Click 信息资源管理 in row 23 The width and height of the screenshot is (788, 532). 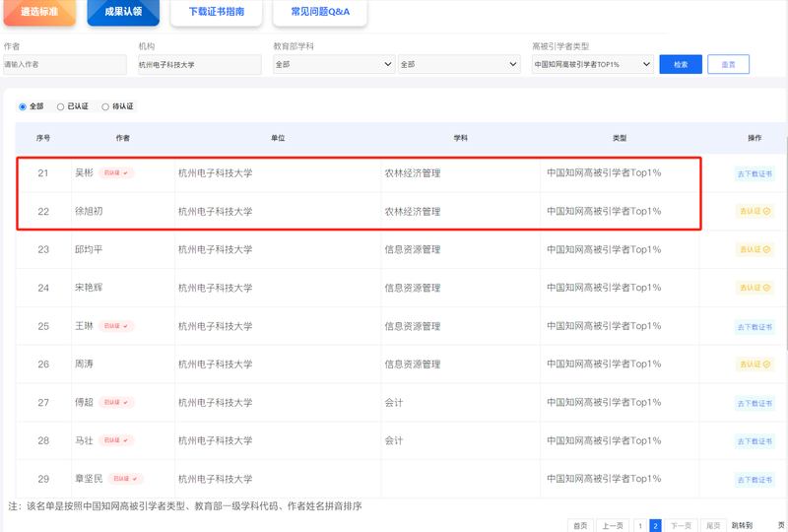(x=413, y=249)
